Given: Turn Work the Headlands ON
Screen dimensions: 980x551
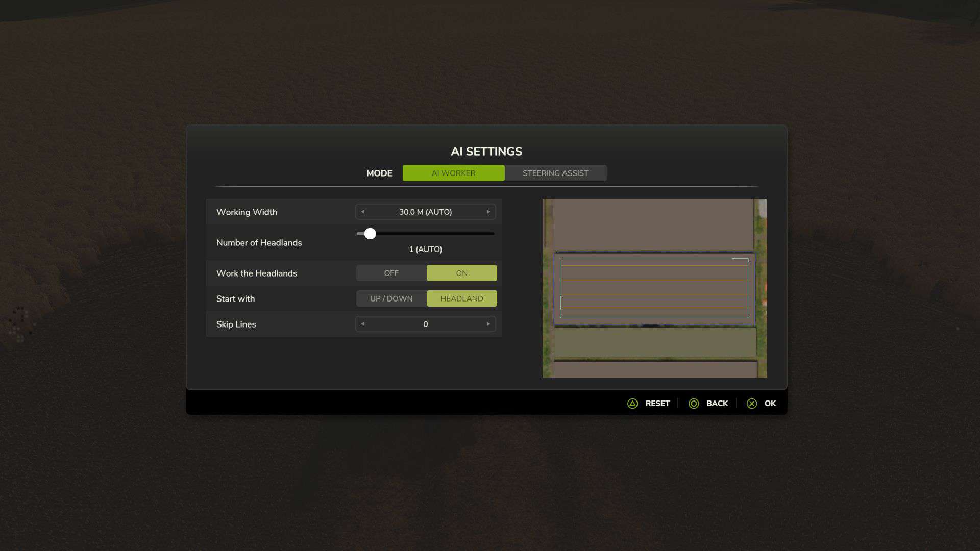Looking at the screenshot, I should pos(461,273).
